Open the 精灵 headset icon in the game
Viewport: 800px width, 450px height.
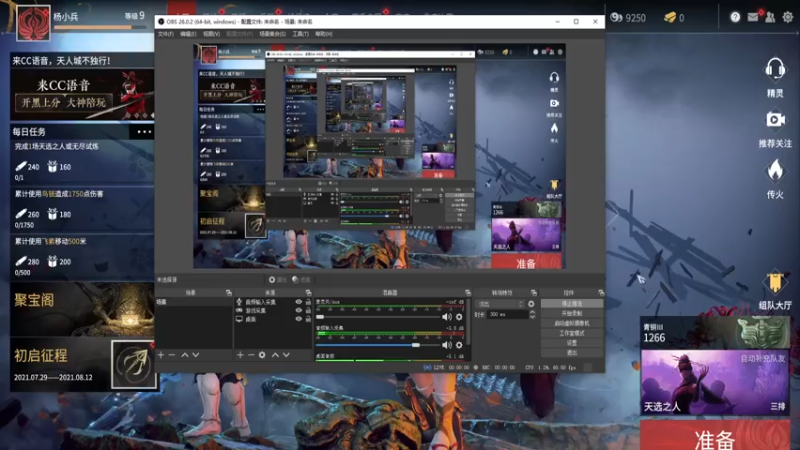coord(774,70)
